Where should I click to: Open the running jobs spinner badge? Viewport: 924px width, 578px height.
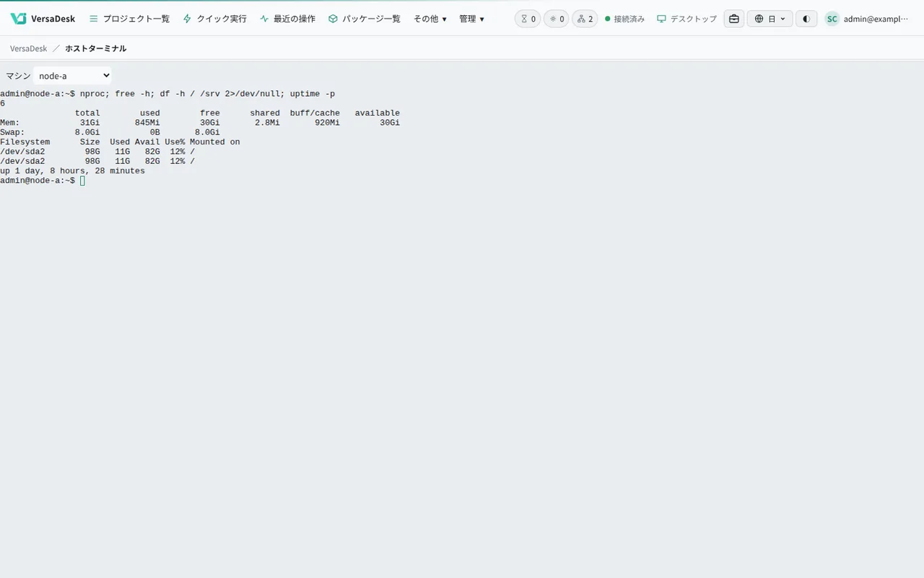pos(557,19)
